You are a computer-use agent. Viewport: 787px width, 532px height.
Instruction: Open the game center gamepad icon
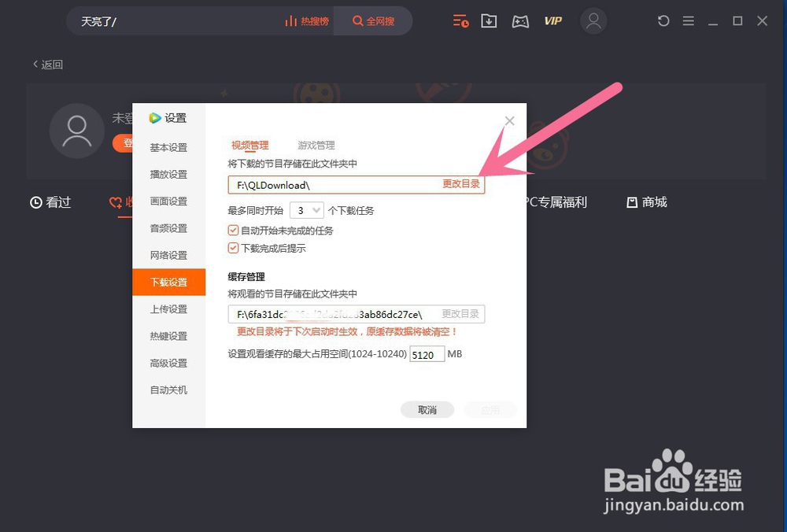pos(520,21)
